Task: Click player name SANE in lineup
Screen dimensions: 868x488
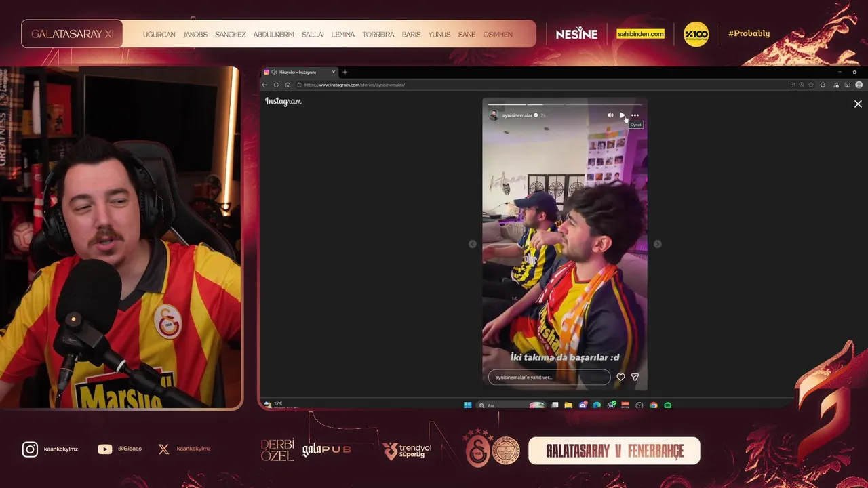Action: coord(467,35)
